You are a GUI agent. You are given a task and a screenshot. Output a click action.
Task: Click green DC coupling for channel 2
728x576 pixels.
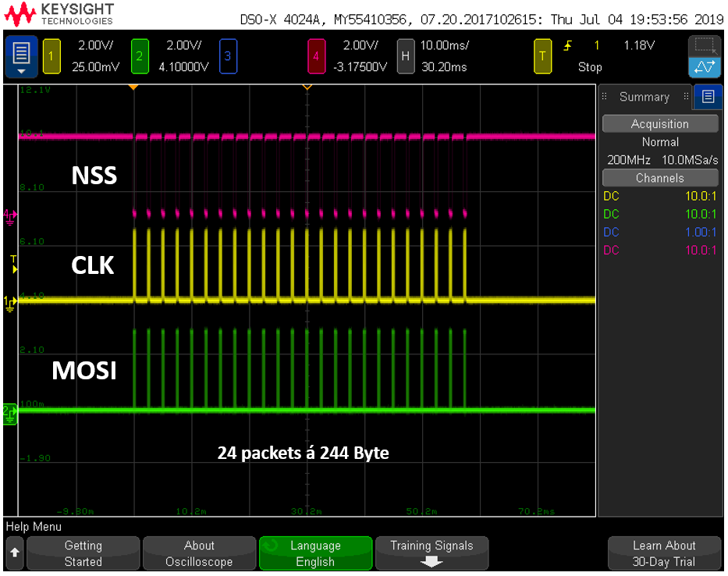[x=612, y=214]
